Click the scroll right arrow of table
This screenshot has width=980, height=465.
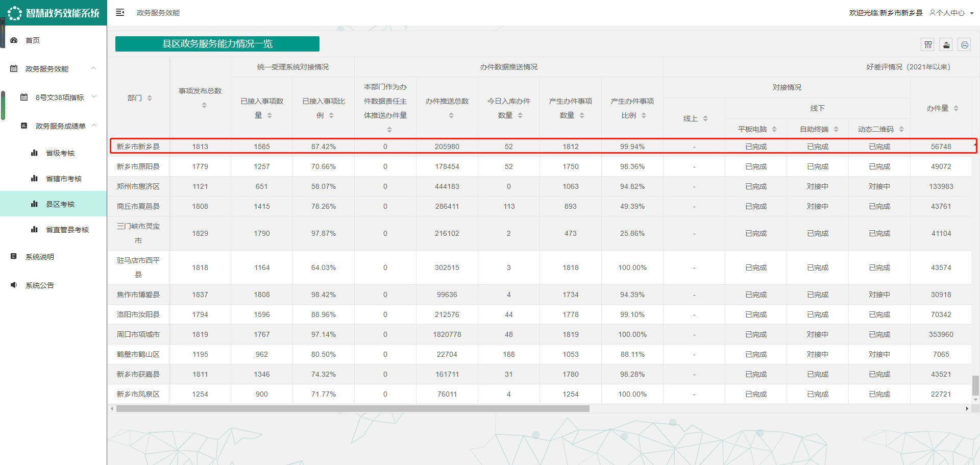tap(967, 408)
